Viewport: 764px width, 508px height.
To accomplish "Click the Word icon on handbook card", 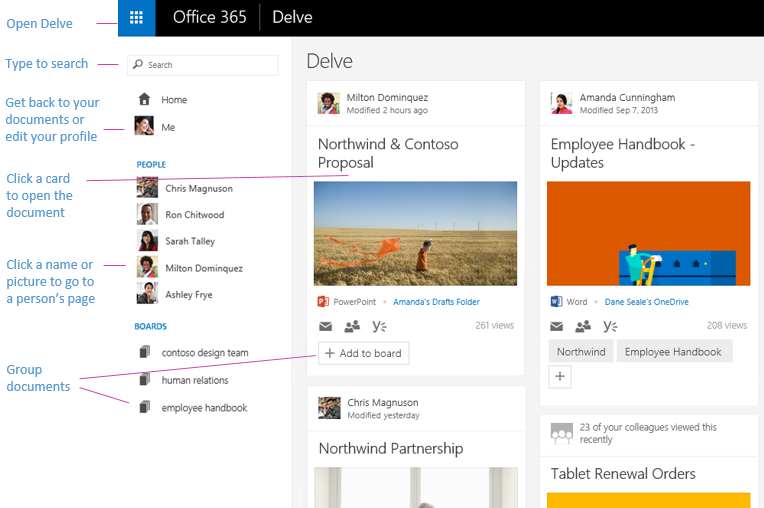I will [556, 301].
